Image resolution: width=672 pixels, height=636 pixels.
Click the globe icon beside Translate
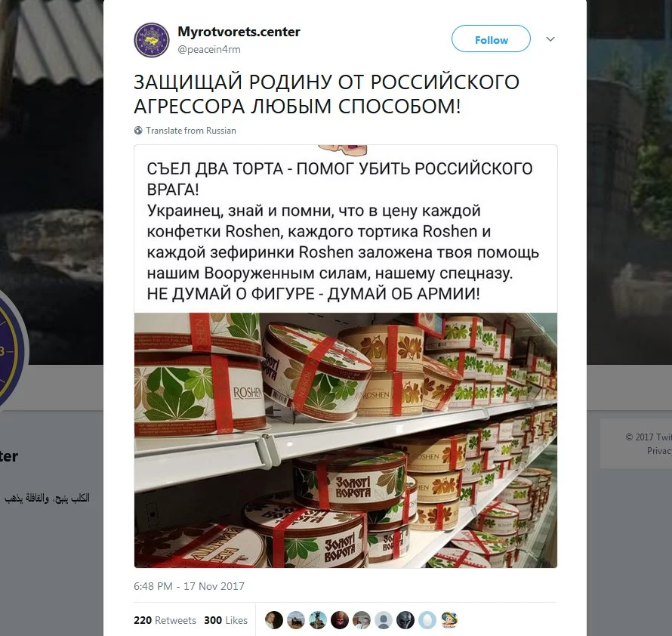pyautogui.click(x=138, y=131)
